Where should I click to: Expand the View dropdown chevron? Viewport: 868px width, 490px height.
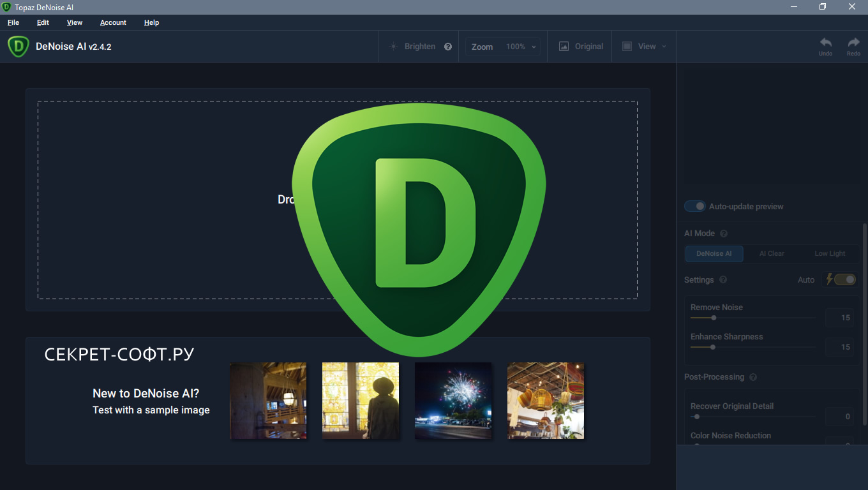pos(664,47)
